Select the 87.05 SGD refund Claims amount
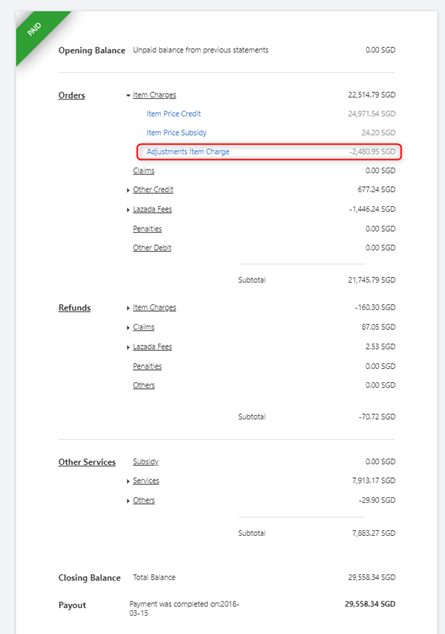Viewport: 445px width, 634px height. (379, 327)
